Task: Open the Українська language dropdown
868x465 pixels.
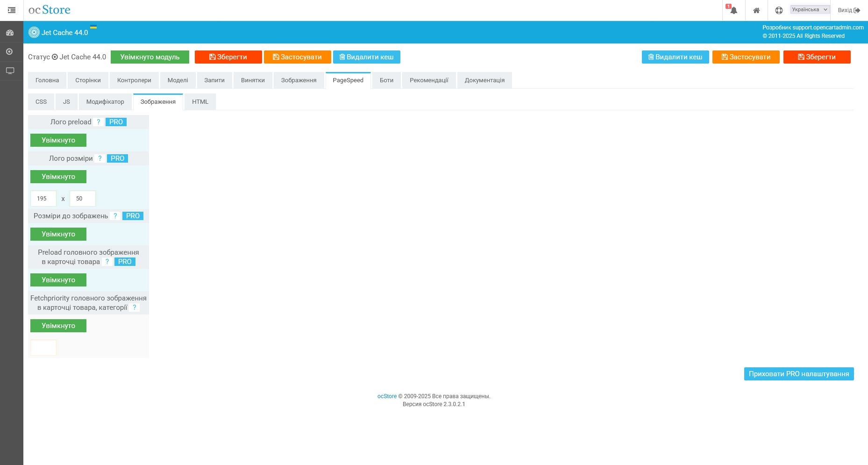Action: [x=809, y=9]
